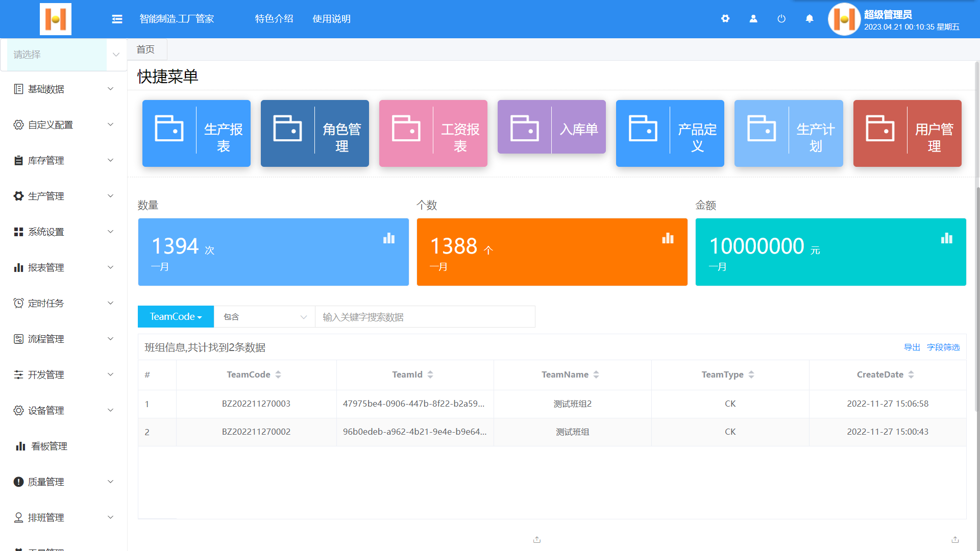Click inside the keyword search input field
Image resolution: width=980 pixels, height=551 pixels.
425,316
